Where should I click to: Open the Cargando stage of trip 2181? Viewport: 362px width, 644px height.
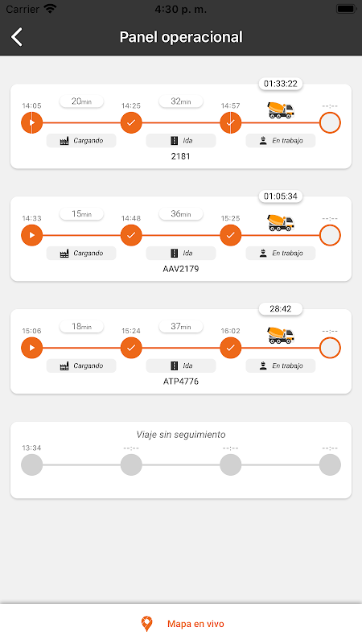tap(81, 140)
